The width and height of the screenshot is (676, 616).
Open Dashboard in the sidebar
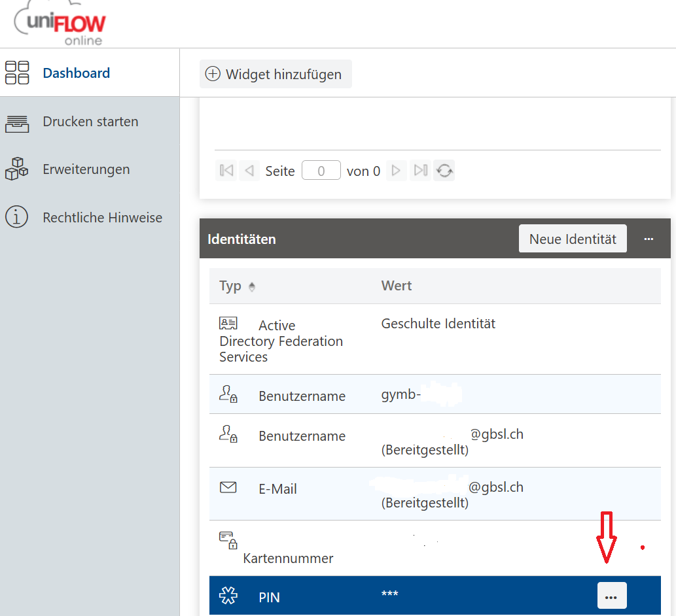[76, 73]
